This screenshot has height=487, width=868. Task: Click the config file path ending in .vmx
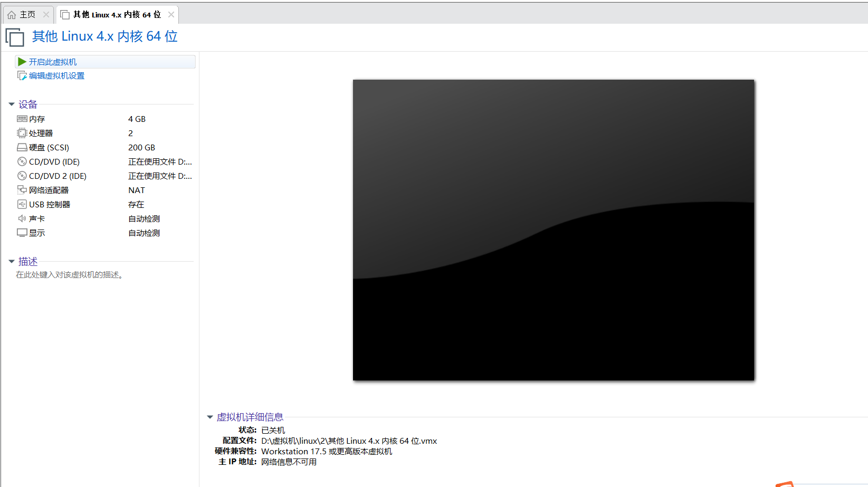(349, 441)
